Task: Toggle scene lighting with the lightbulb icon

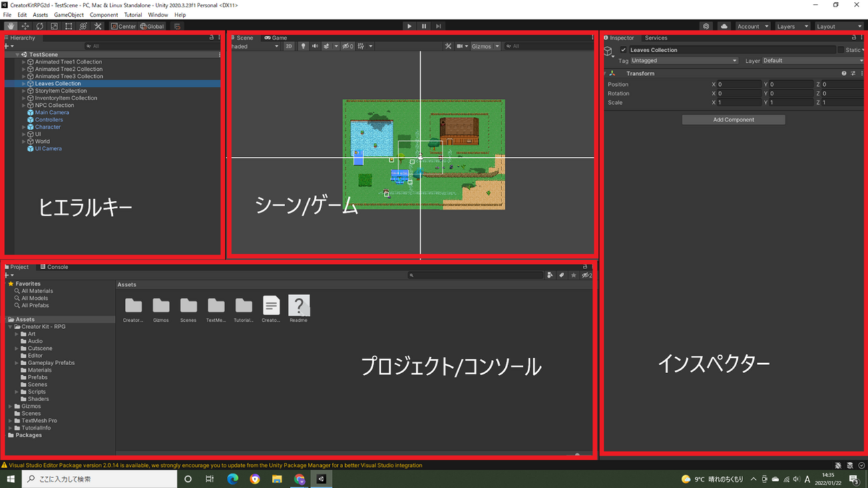Action: (x=303, y=46)
